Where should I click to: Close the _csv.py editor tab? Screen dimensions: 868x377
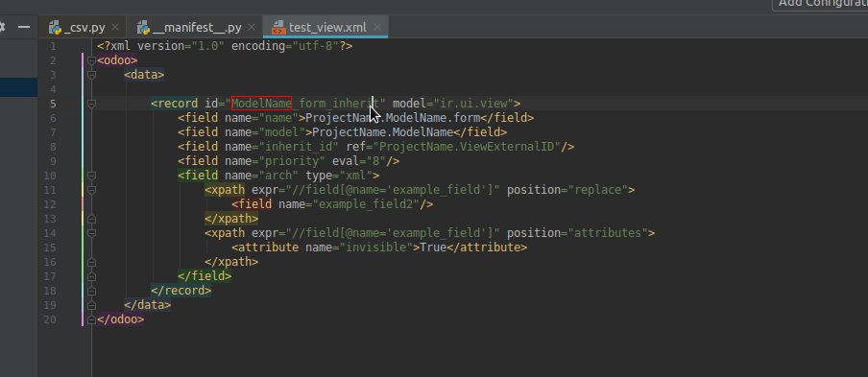115,27
